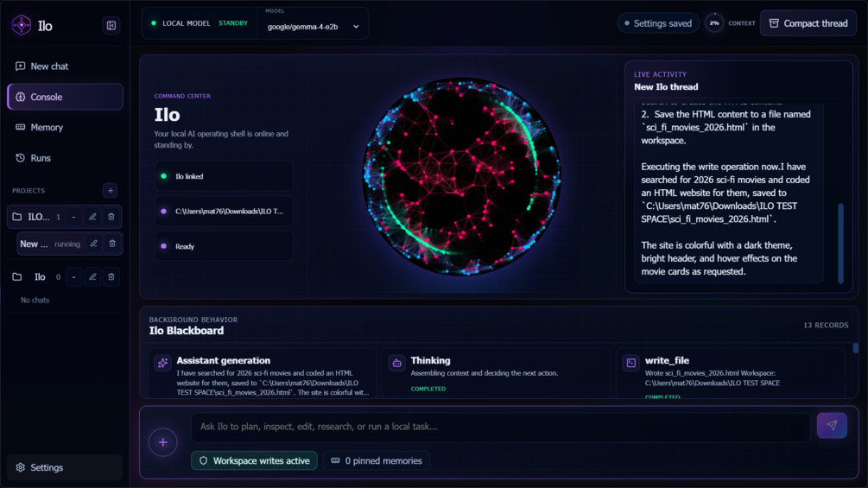Toggle Workspace writes active
Screen dimensions: 868x488
pos(254,461)
